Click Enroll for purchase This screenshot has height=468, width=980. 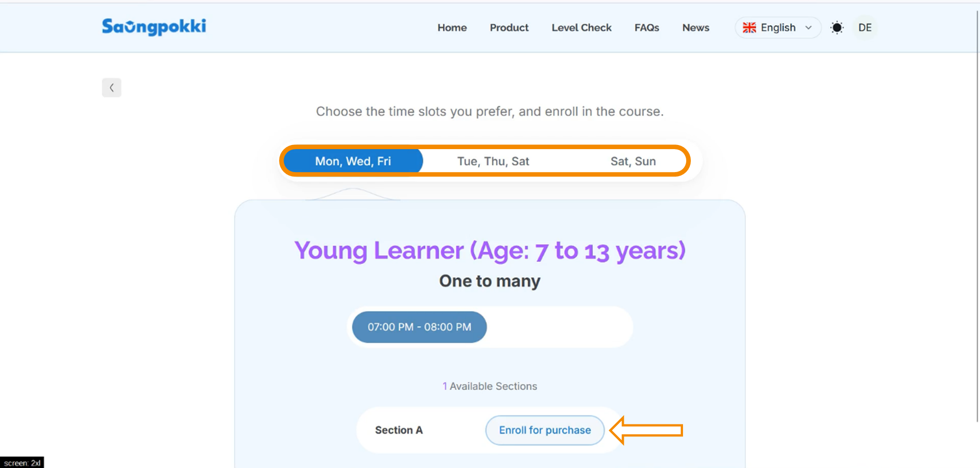tap(545, 430)
